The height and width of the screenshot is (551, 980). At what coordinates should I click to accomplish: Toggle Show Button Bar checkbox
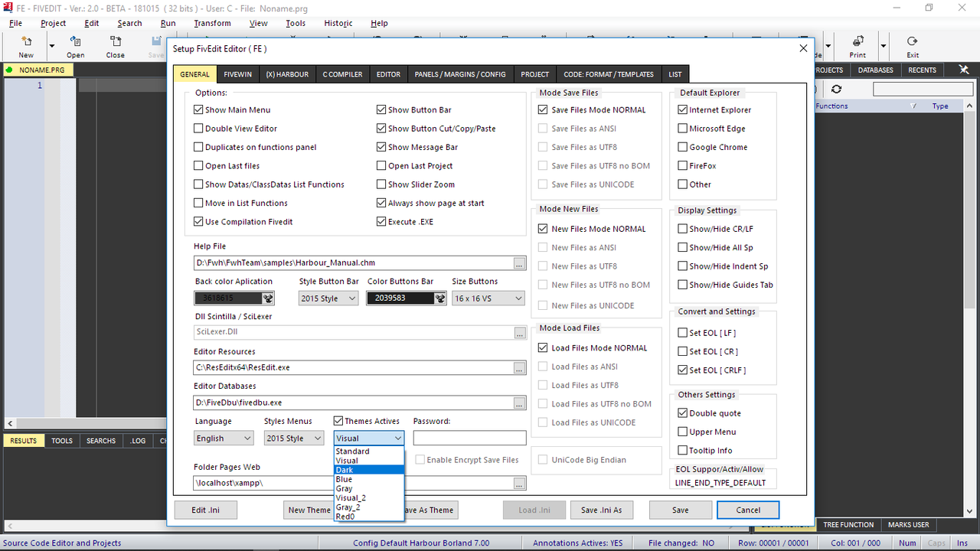coord(381,110)
